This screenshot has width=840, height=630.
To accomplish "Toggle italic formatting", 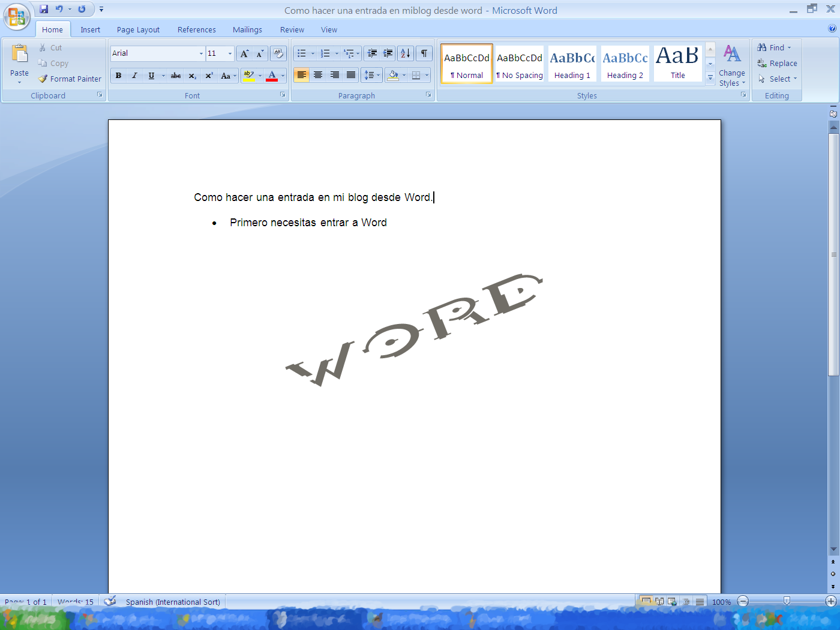I will (x=134, y=76).
